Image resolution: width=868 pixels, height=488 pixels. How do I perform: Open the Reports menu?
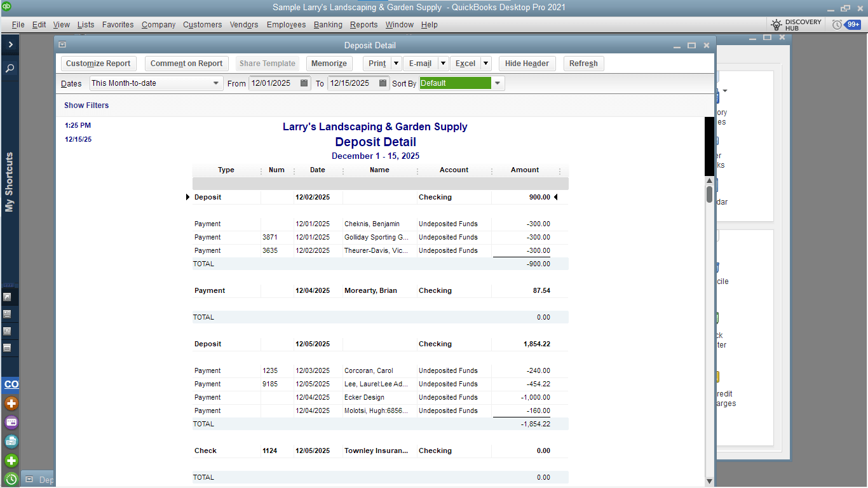(x=364, y=25)
